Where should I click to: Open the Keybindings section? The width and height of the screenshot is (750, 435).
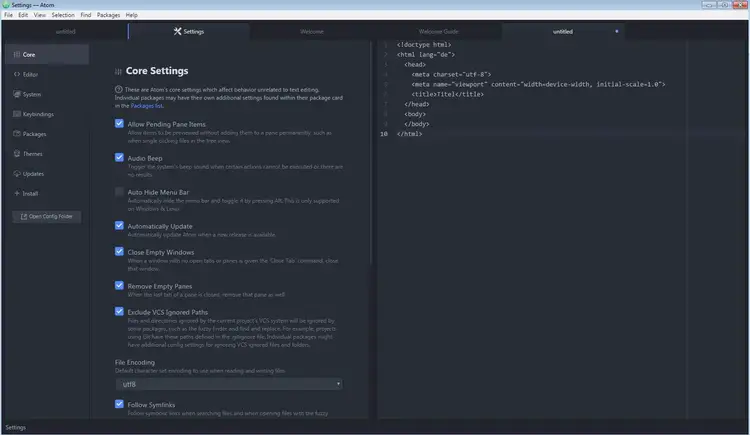(47, 114)
